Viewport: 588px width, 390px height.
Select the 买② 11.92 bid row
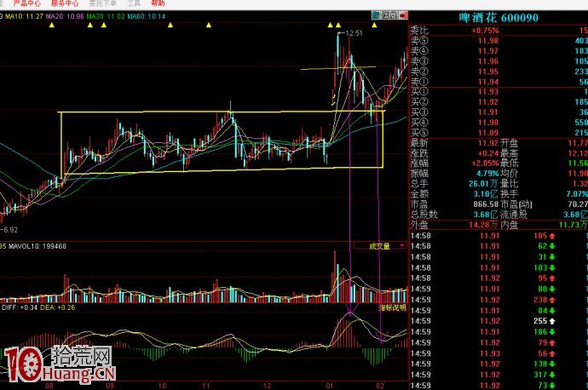tap(499, 102)
